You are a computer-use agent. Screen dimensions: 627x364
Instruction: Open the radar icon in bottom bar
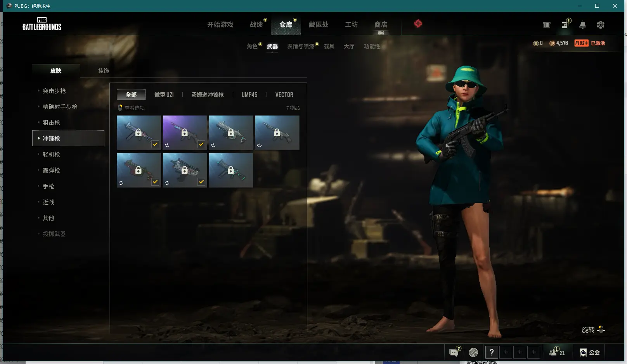[473, 352]
